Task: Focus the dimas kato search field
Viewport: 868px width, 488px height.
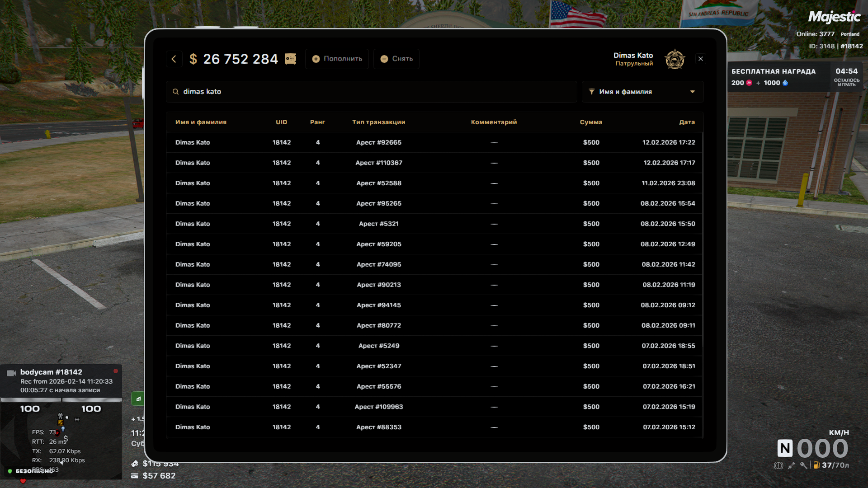Action: [x=371, y=92]
